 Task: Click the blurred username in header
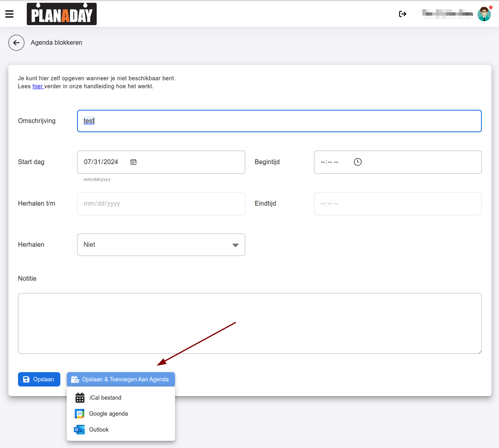447,14
